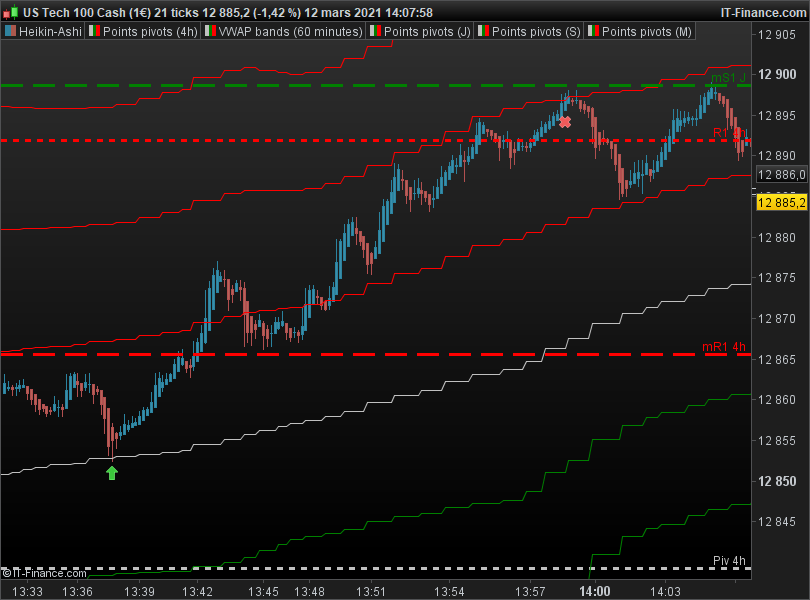Viewport: 810px width, 600px height.
Task: Click the 12 875 price axis label
Action: pyautogui.click(x=777, y=278)
